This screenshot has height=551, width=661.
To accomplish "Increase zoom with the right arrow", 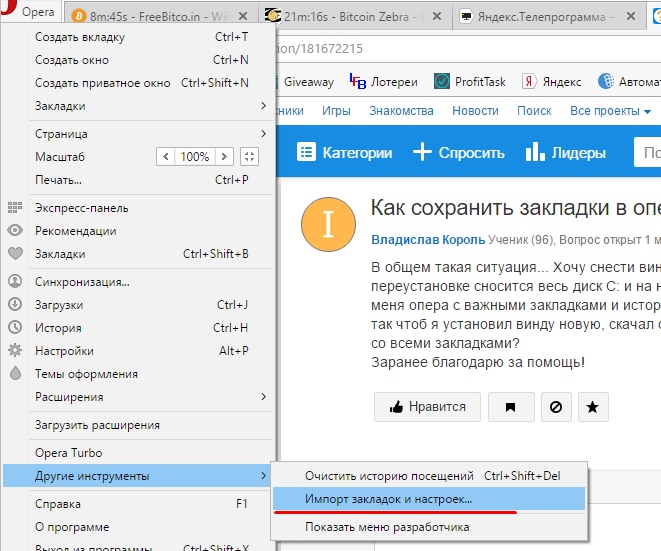I will [x=224, y=157].
